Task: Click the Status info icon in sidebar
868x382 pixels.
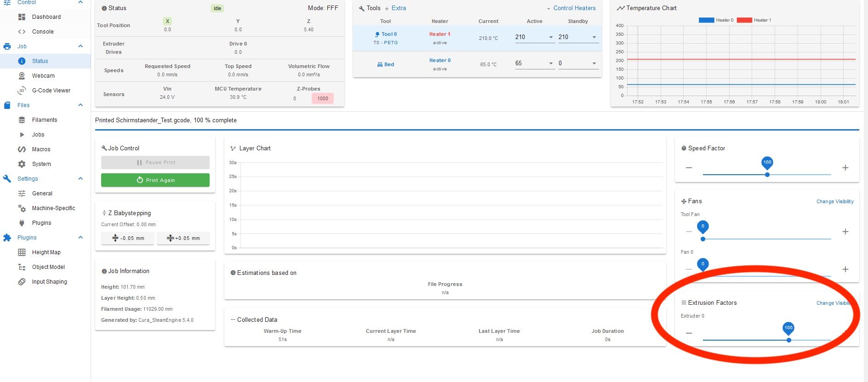Action: click(22, 61)
